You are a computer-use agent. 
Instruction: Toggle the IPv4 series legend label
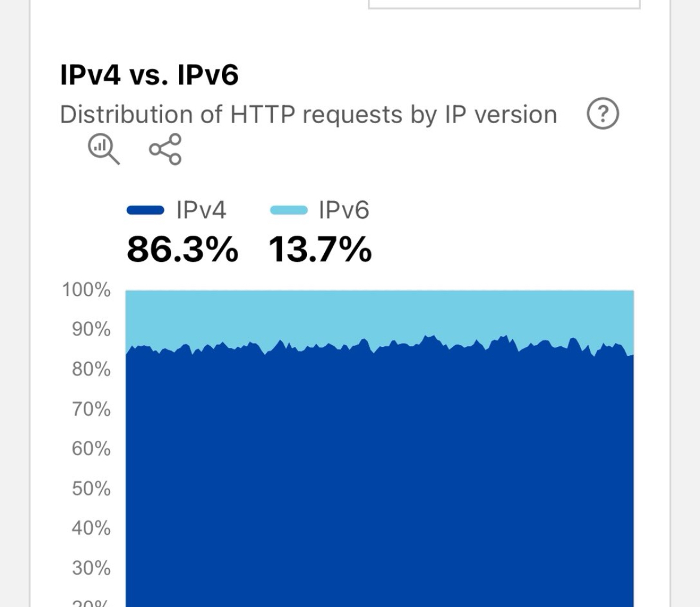202,210
